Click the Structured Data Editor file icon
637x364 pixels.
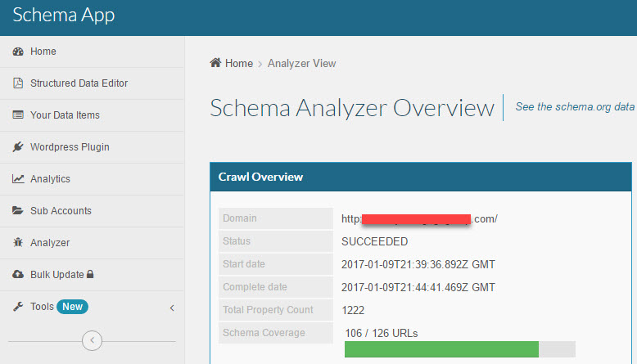(18, 83)
